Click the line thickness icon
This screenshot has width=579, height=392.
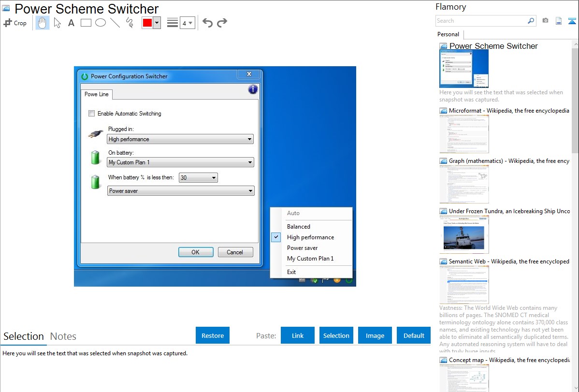[172, 23]
